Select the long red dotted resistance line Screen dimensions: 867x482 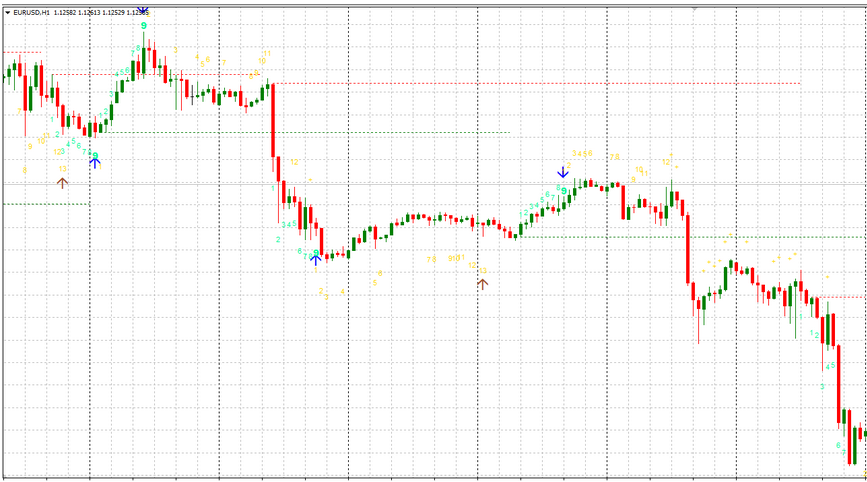pos(537,83)
